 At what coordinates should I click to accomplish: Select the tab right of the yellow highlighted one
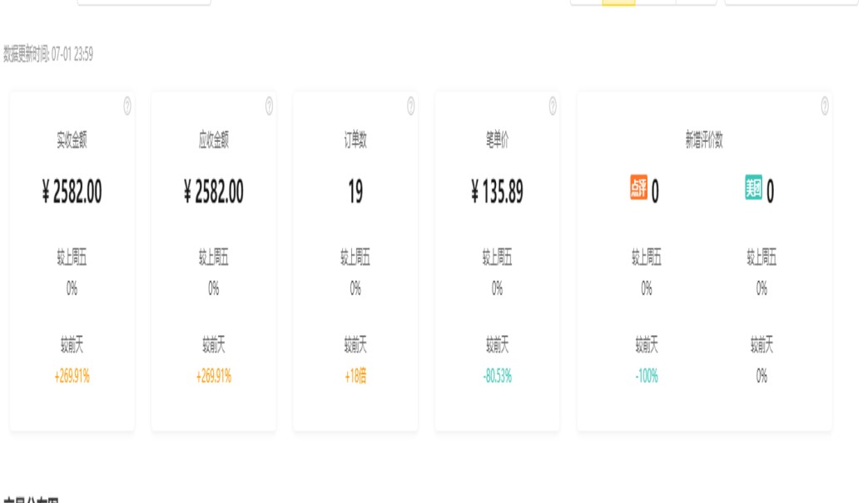click(x=655, y=2)
